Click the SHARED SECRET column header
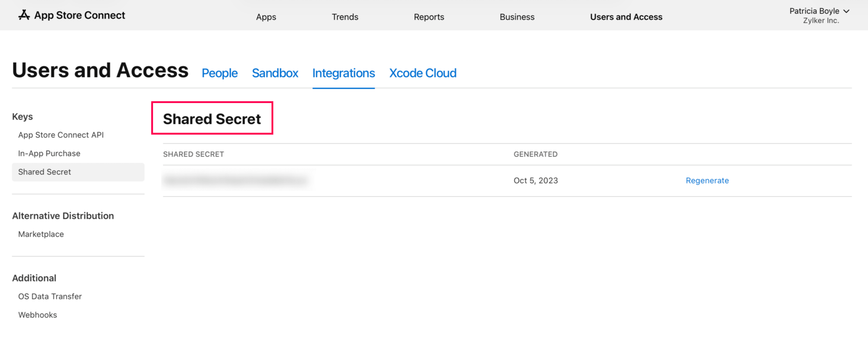The width and height of the screenshot is (868, 340). click(193, 154)
